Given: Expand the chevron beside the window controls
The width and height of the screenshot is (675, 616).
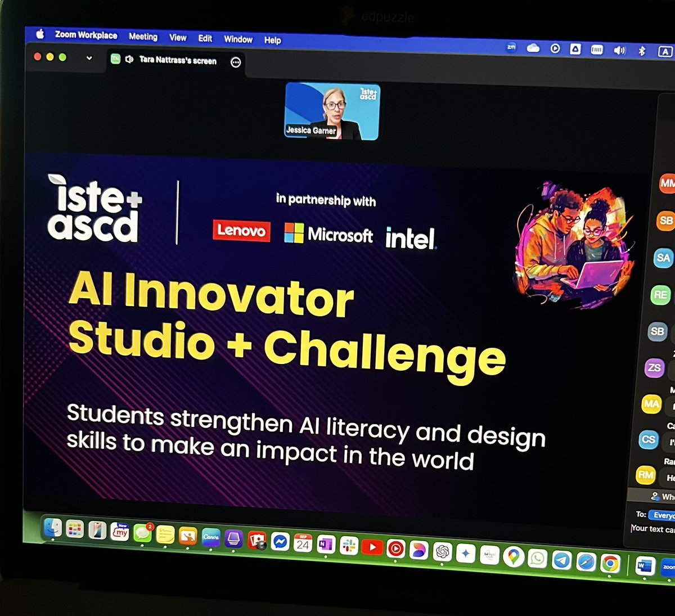Looking at the screenshot, I should pyautogui.click(x=89, y=58).
